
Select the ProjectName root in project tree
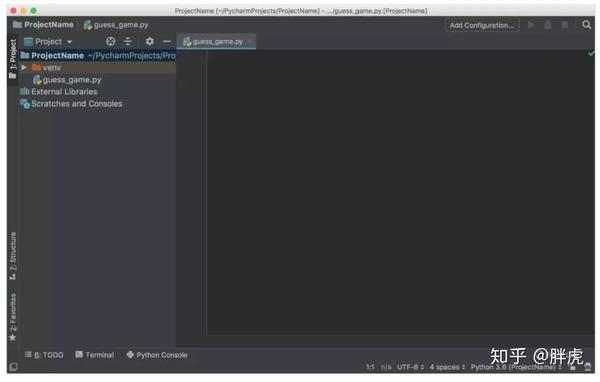98,56
